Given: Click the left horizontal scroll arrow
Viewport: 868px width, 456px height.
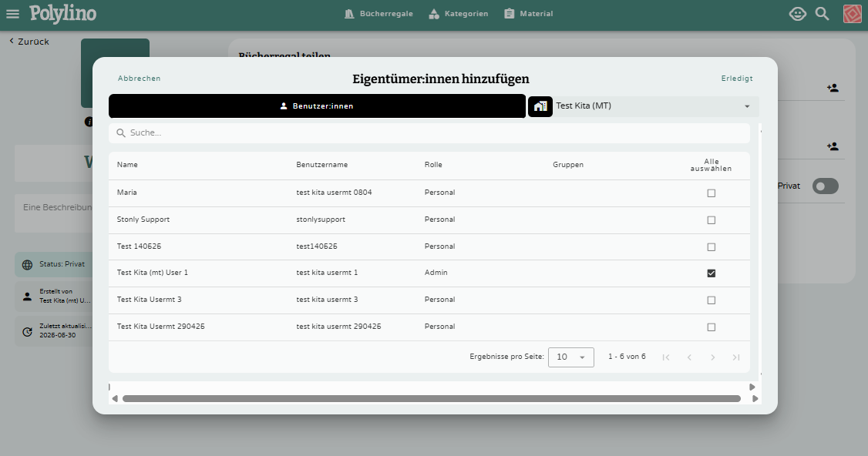Looking at the screenshot, I should [115, 398].
